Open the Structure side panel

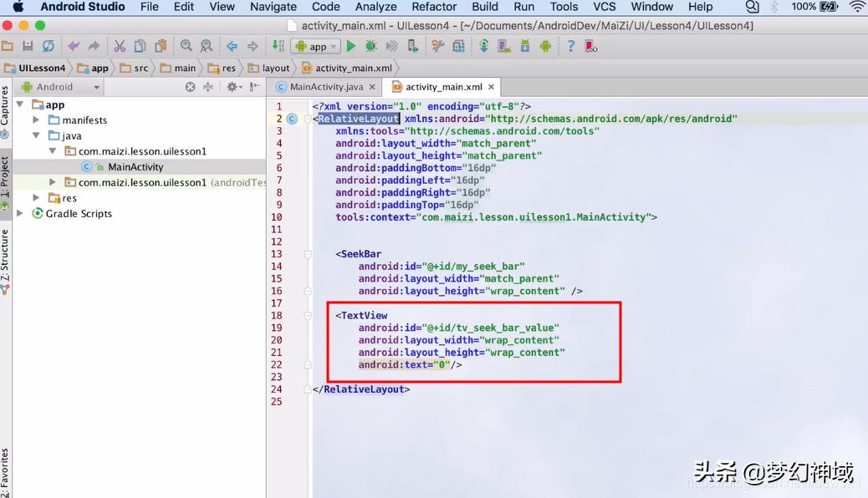(x=5, y=259)
